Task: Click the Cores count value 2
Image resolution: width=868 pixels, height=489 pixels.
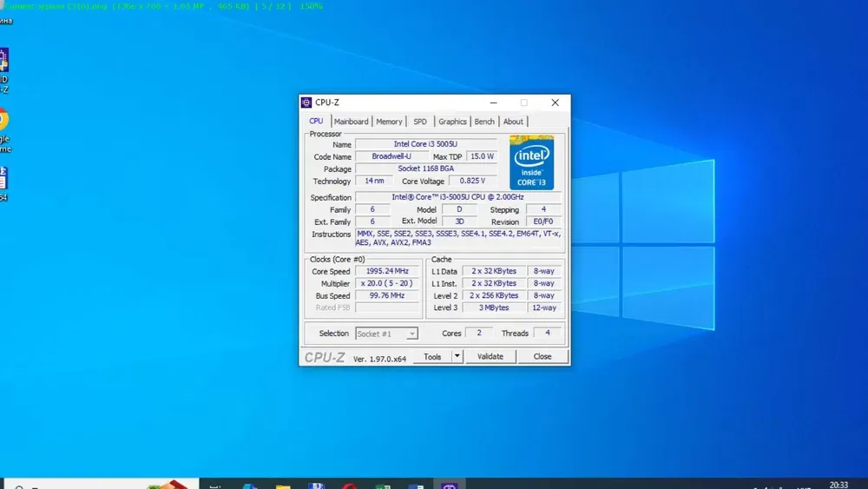Action: [479, 333]
